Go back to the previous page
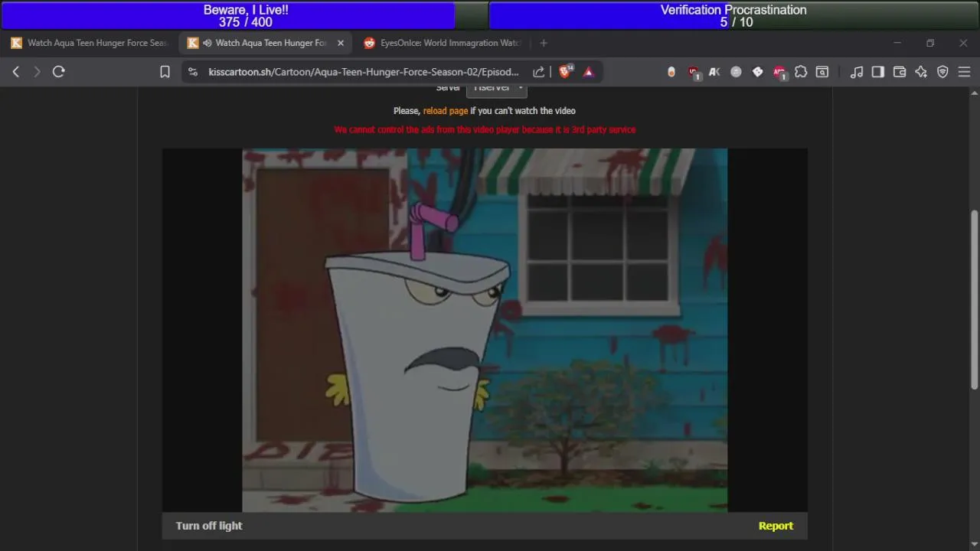The width and height of the screenshot is (980, 551). point(16,72)
